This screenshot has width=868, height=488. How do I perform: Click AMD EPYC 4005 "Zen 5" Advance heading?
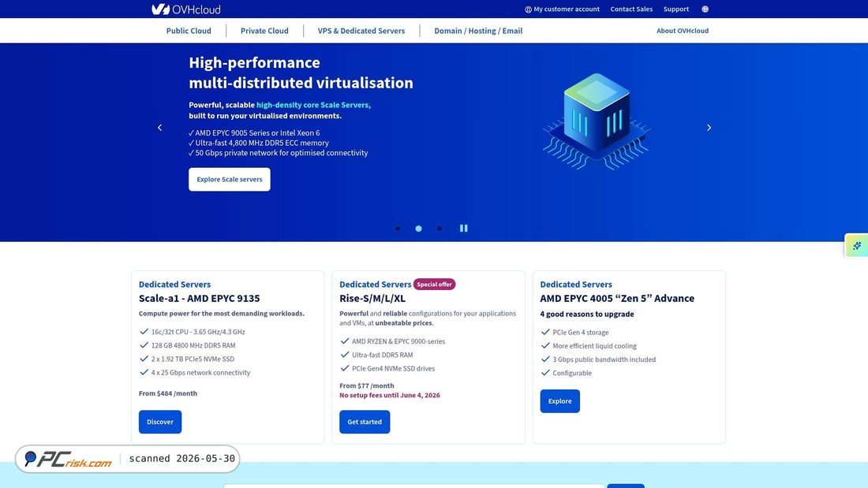[617, 298]
